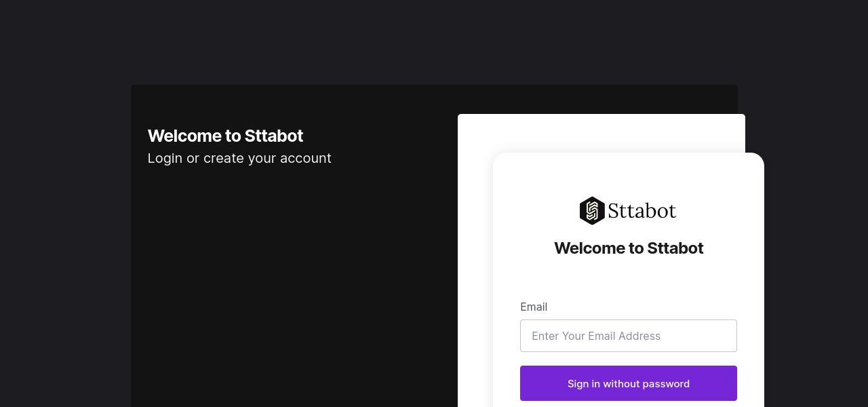
Task: Click the word create in the subtitle
Action: pyautogui.click(x=224, y=158)
